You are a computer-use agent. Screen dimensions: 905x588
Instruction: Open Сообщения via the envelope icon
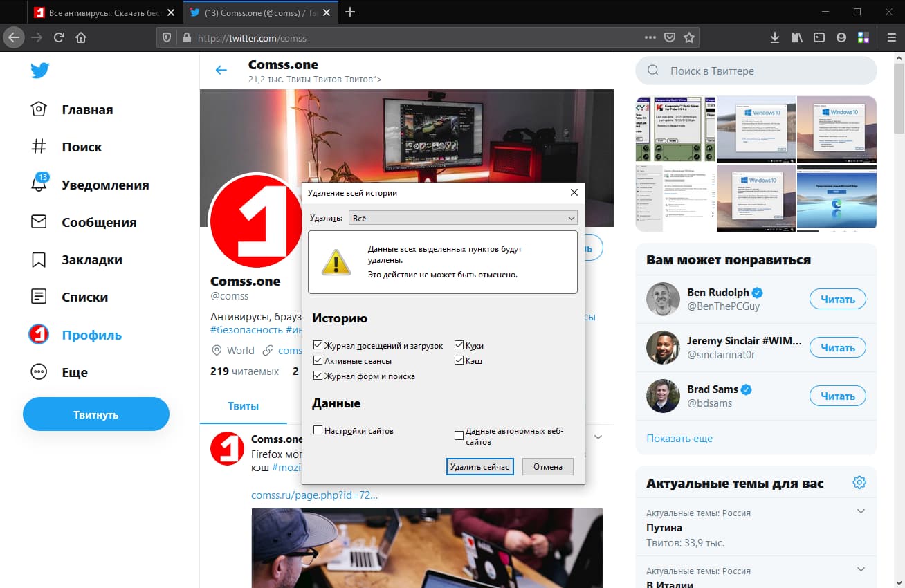coord(39,222)
